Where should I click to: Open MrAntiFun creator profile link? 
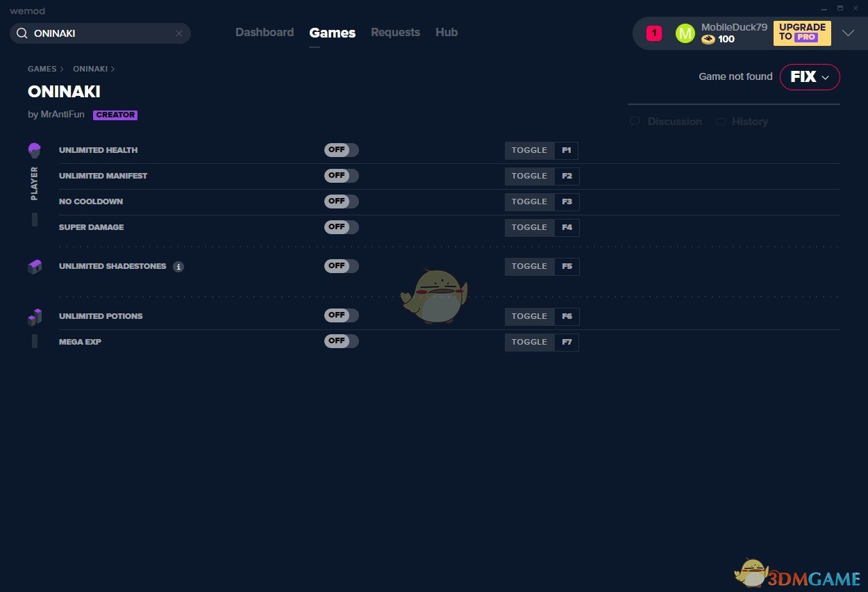[62, 115]
